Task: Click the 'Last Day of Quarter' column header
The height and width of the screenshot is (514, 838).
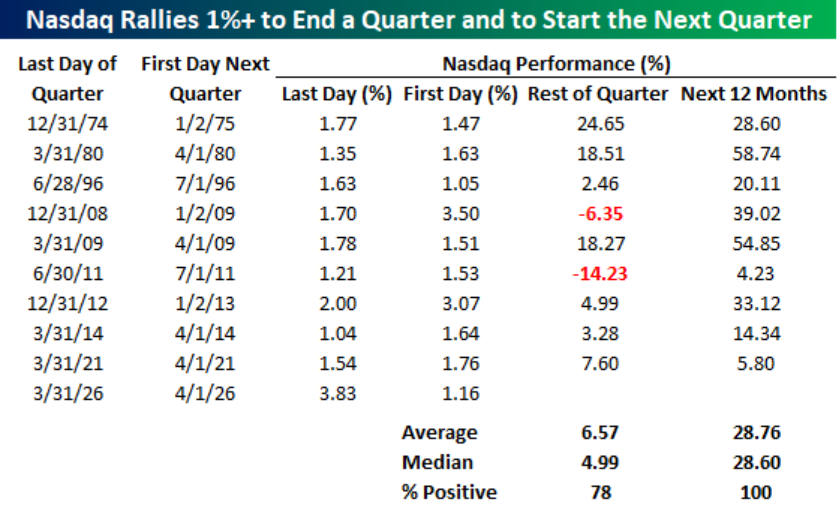Action: click(x=68, y=79)
